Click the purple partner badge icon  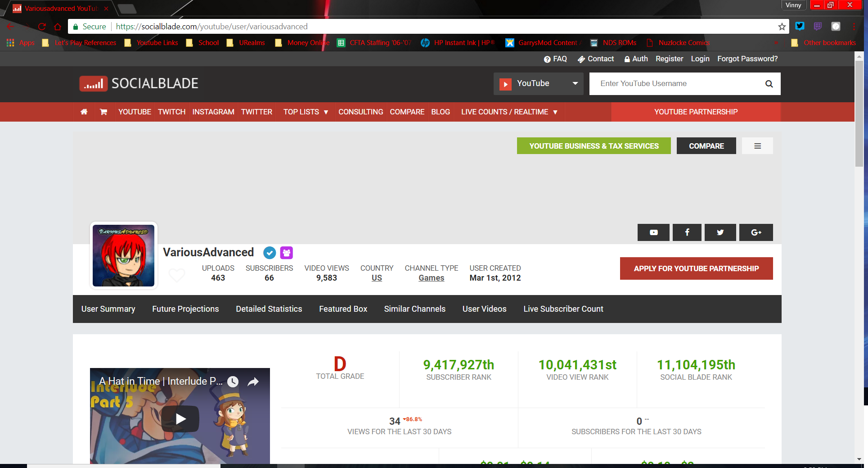tap(287, 253)
